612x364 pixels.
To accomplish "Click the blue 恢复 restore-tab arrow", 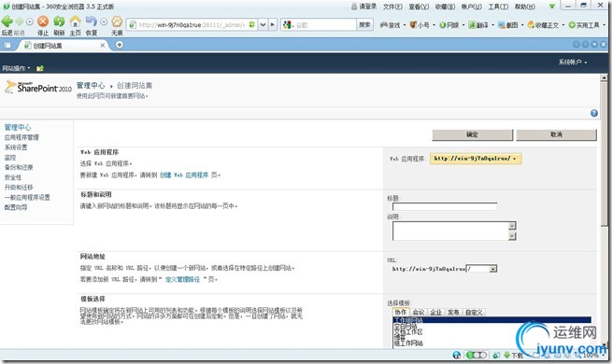I will coord(91,21).
